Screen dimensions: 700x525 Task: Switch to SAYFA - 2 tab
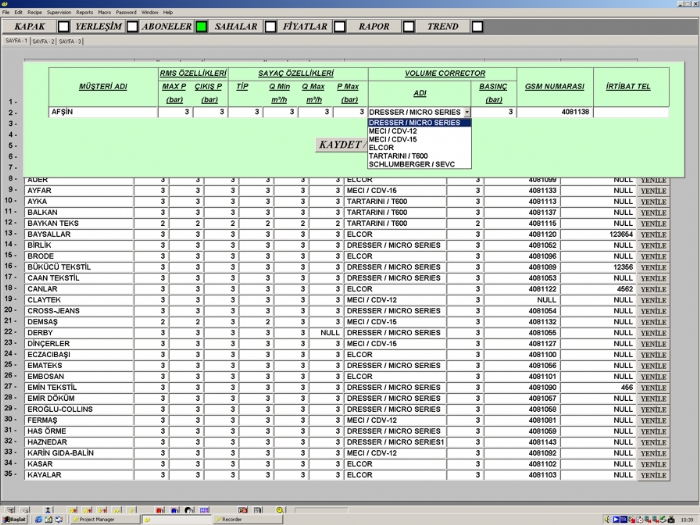coord(43,41)
